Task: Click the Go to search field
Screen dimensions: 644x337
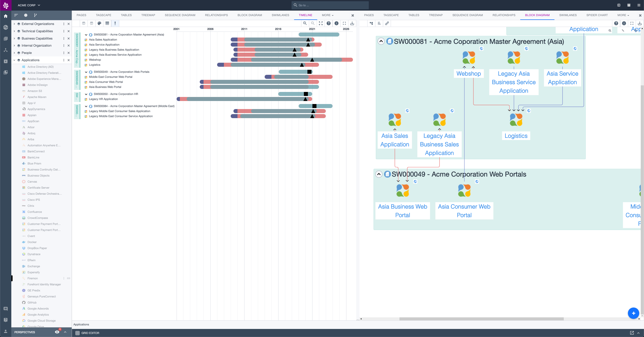Action: (330, 5)
